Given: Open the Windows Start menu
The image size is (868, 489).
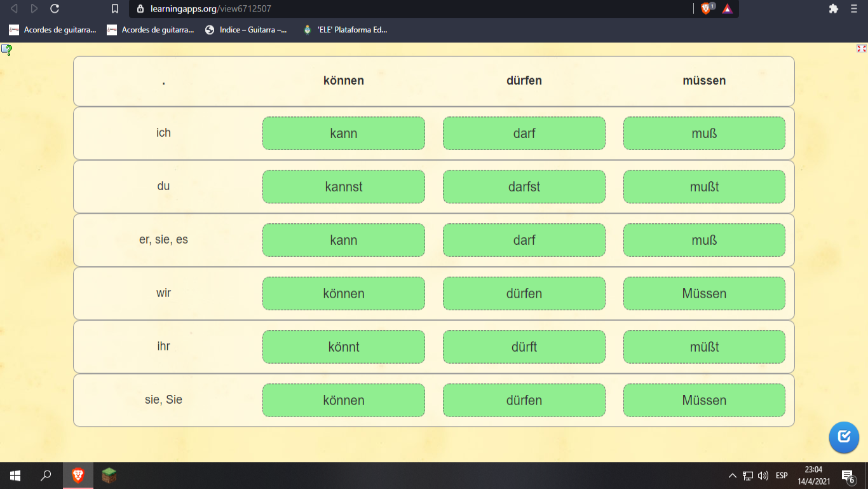Looking at the screenshot, I should point(15,475).
